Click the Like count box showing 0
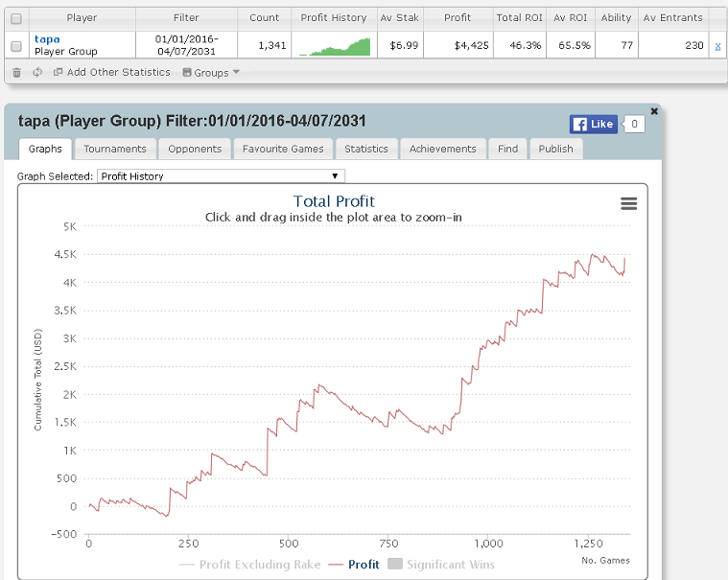728x580 pixels. click(x=634, y=124)
